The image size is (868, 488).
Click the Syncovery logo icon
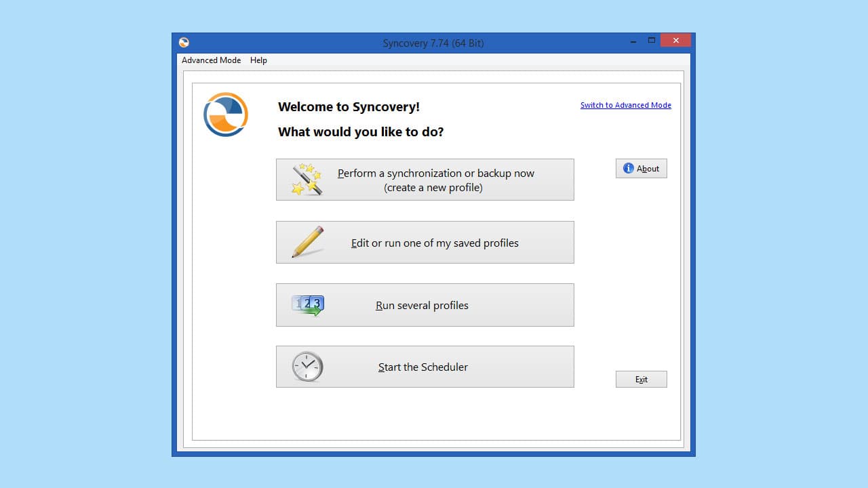point(225,115)
